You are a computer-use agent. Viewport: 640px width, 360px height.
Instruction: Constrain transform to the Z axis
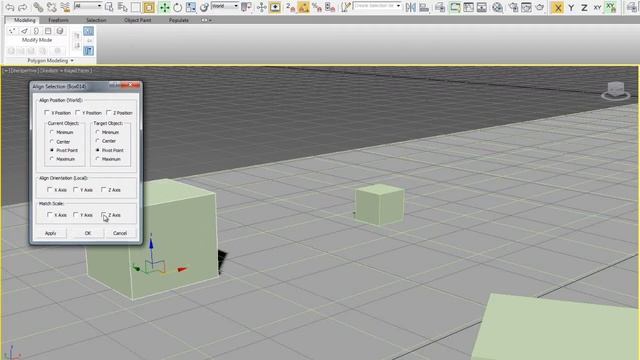pyautogui.click(x=584, y=7)
